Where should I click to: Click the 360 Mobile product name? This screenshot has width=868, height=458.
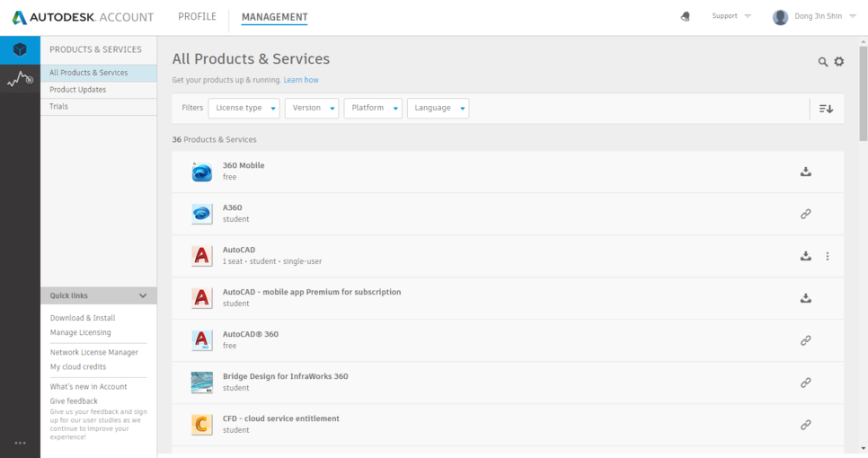(244, 165)
